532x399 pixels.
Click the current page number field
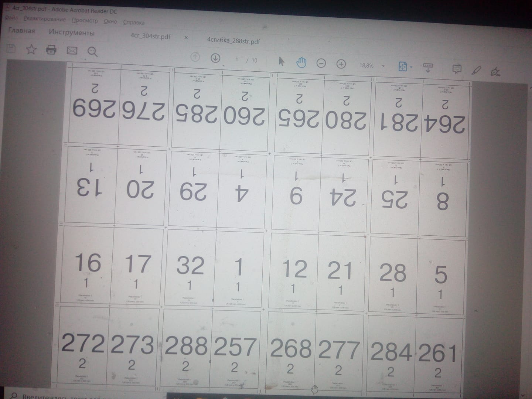click(237, 59)
